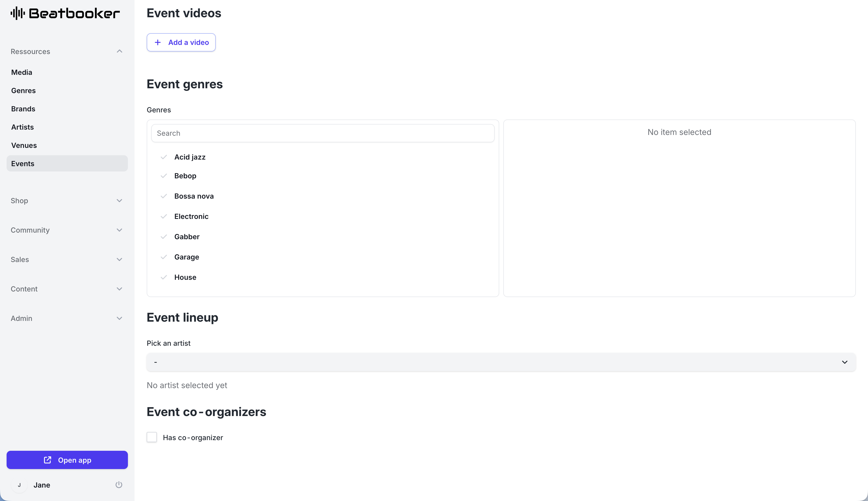868x501 pixels.
Task: Select the Bossa nova genre
Action: [x=194, y=196]
